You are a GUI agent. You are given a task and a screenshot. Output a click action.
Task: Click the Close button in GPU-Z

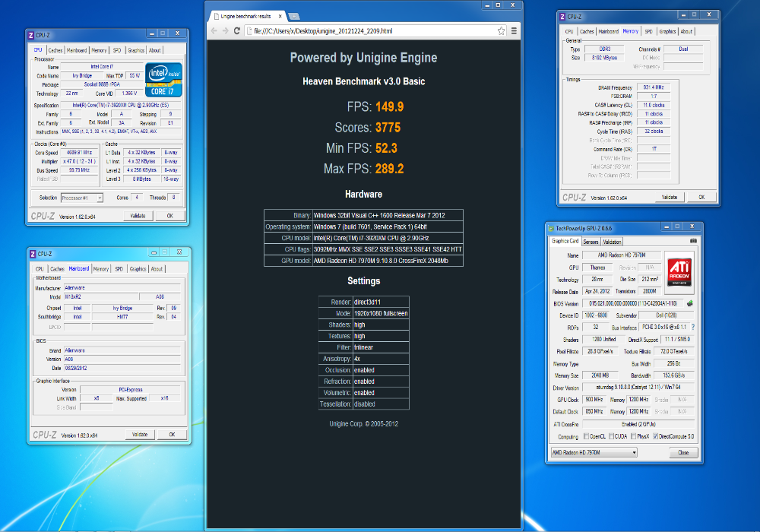[683, 452]
